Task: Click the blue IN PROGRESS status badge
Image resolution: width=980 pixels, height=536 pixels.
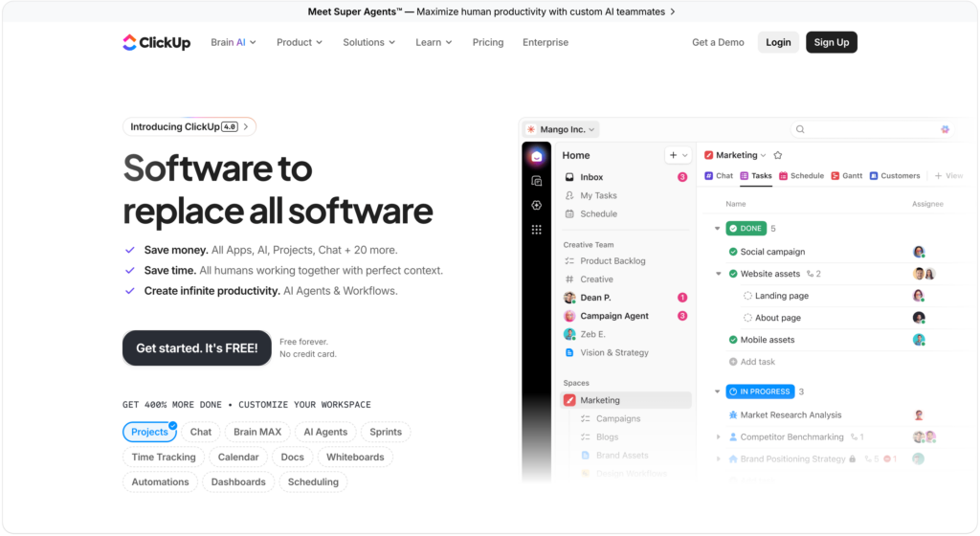Action: pyautogui.click(x=760, y=391)
